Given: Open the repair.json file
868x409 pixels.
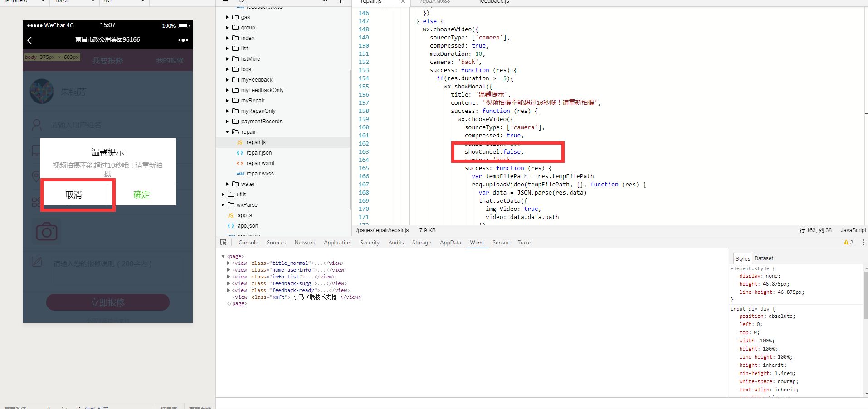Looking at the screenshot, I should coord(259,153).
